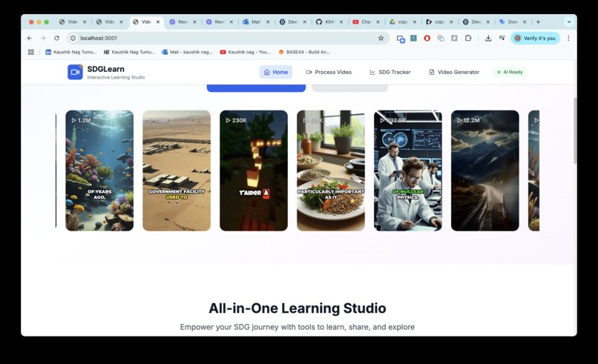Open the Extensions puzzle-piece icon
The image size is (598, 364).
coord(468,38)
